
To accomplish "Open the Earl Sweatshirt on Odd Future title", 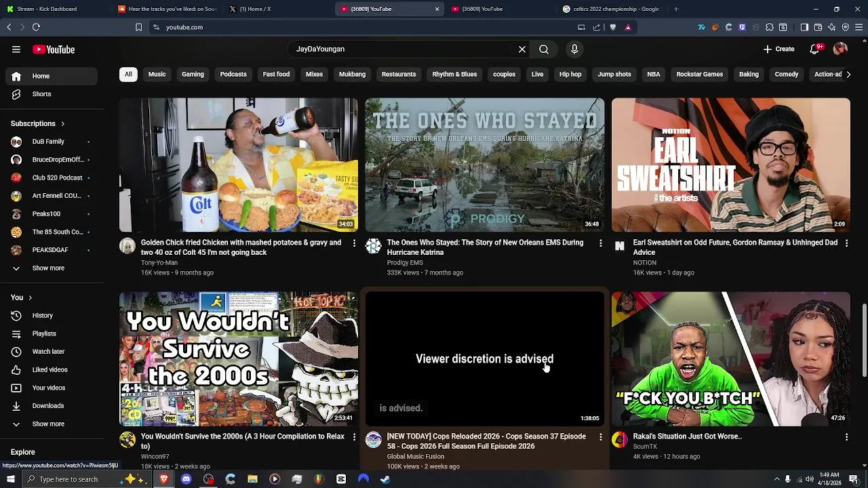I will click(x=735, y=247).
